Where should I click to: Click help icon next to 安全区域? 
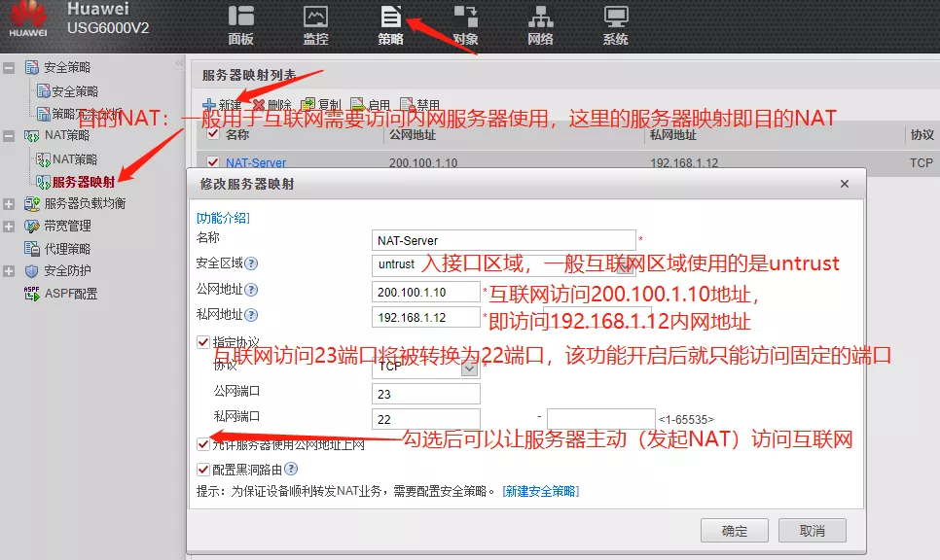tap(251, 263)
